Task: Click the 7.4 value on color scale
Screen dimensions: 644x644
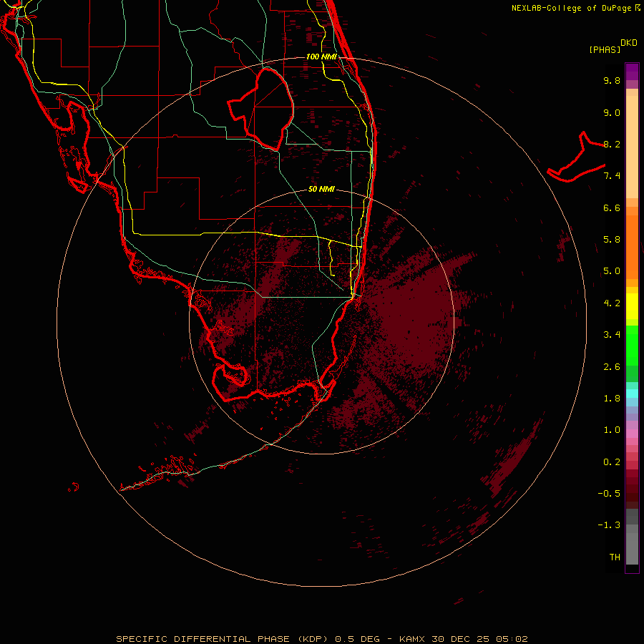Action: tap(612, 176)
